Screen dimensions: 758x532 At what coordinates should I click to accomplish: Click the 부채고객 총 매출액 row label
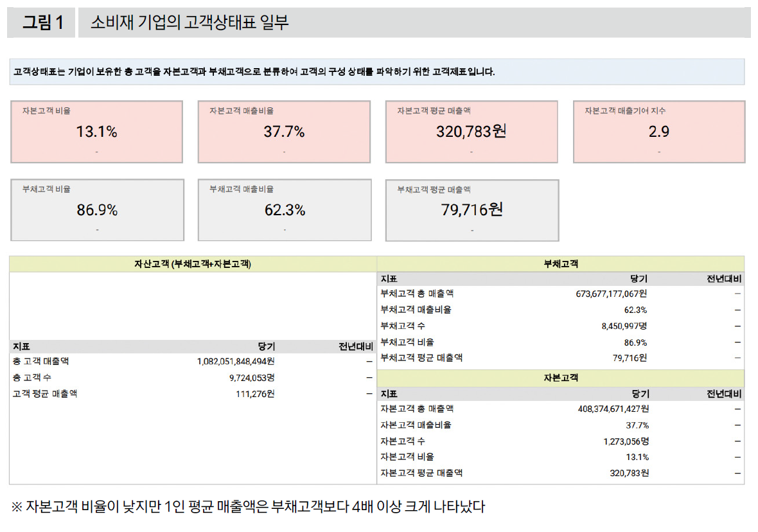click(417, 294)
